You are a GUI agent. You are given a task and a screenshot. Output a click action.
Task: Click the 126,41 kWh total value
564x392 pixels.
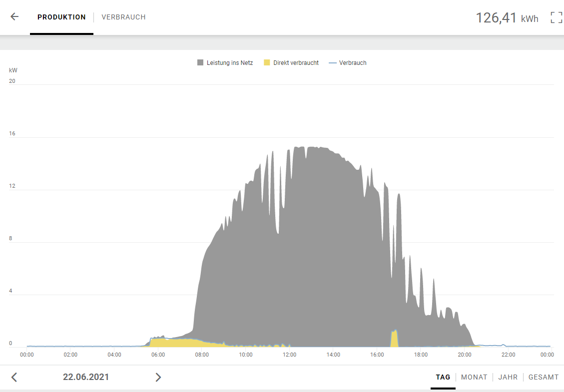tap(507, 17)
